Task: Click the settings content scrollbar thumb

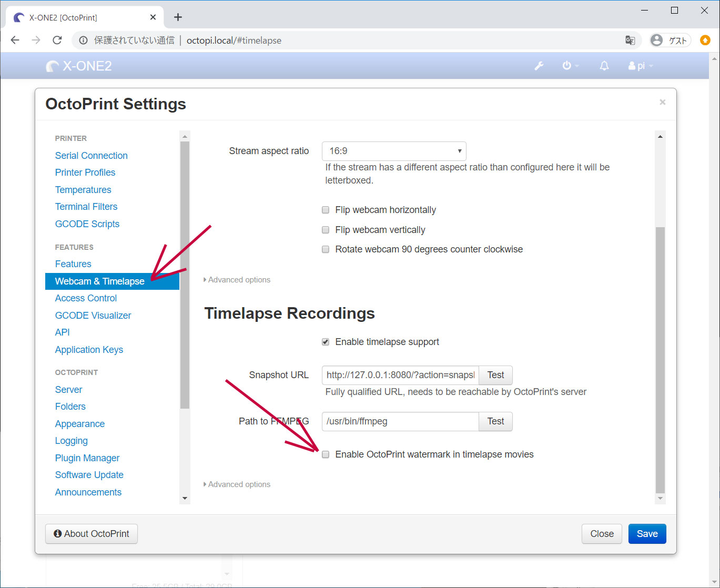Action: click(660, 360)
